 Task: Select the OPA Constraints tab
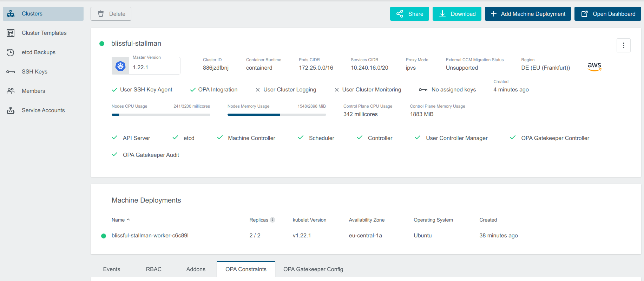pos(246,269)
